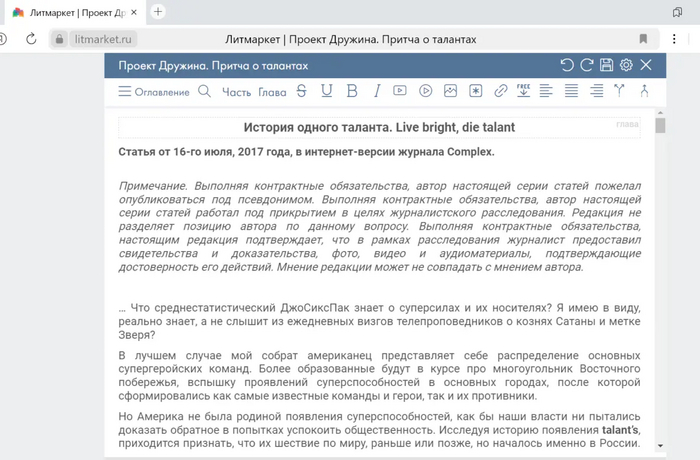Justify text alignment
Image resolution: width=700 pixels, height=460 pixels.
pos(571,91)
